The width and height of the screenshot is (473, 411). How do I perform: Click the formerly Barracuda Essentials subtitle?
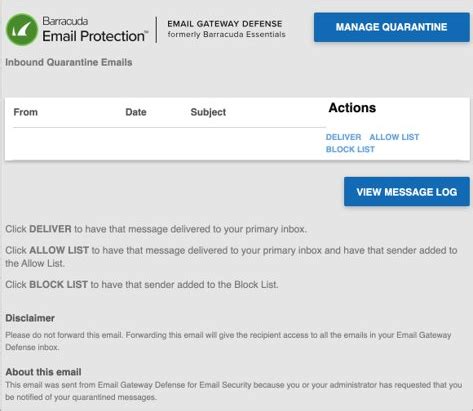click(x=226, y=34)
